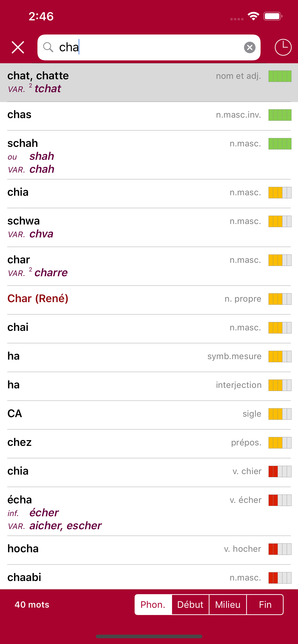Viewport: 298px width, 644px height.
Task: Click the green frequency bars next to chat, chatte
Action: click(280, 76)
